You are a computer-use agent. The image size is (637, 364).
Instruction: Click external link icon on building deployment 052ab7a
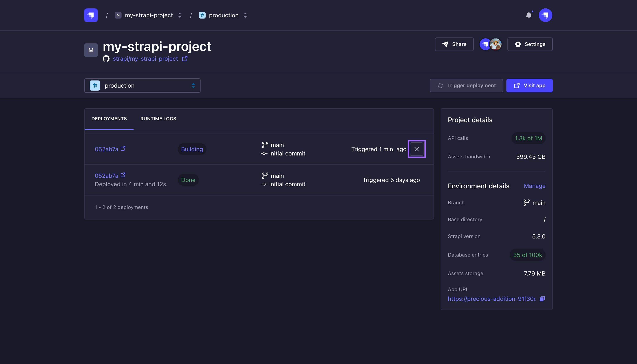tap(123, 149)
